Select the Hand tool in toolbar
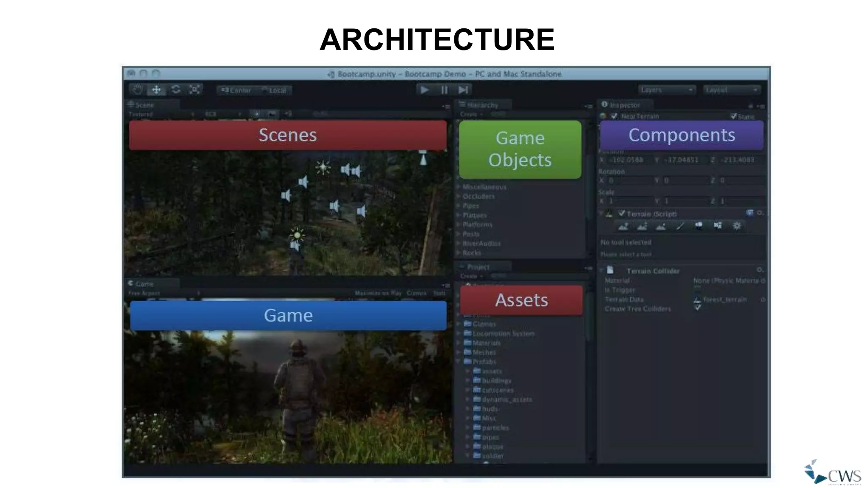Screen dimensions: 868x488 point(137,90)
